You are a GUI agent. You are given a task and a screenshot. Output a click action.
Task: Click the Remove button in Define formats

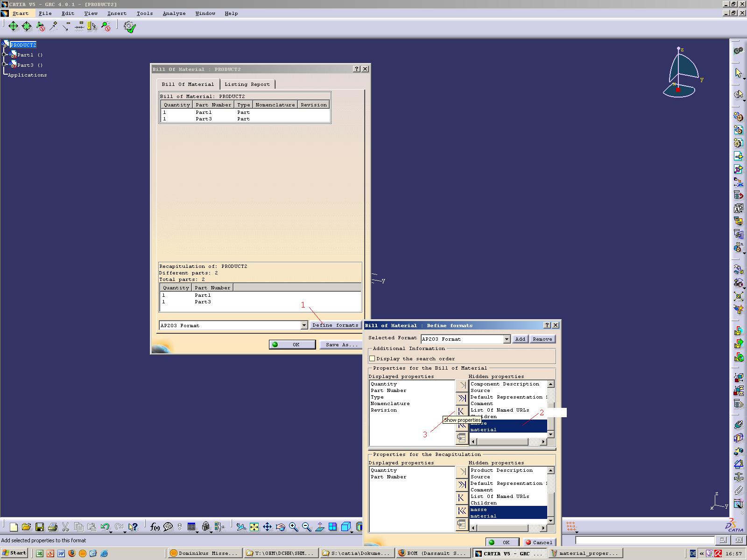[542, 339]
